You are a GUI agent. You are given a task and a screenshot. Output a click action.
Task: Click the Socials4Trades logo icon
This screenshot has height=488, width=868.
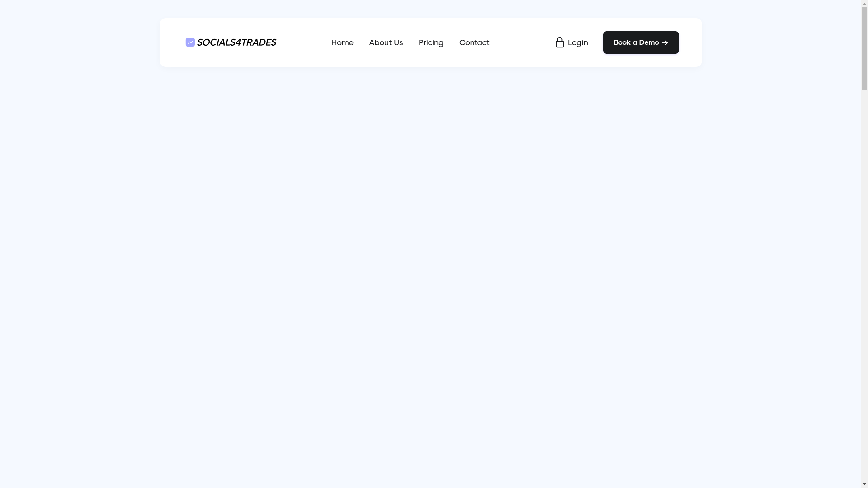pos(190,42)
